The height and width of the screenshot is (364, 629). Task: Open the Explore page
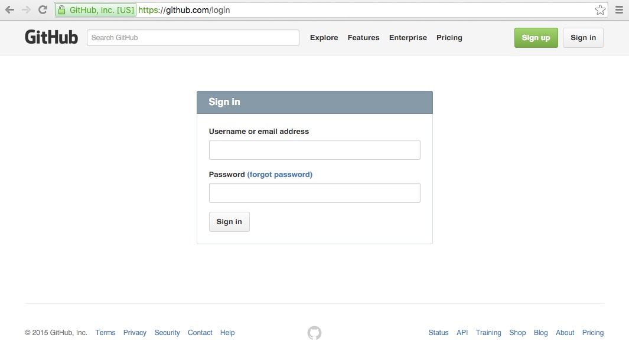[x=324, y=37]
